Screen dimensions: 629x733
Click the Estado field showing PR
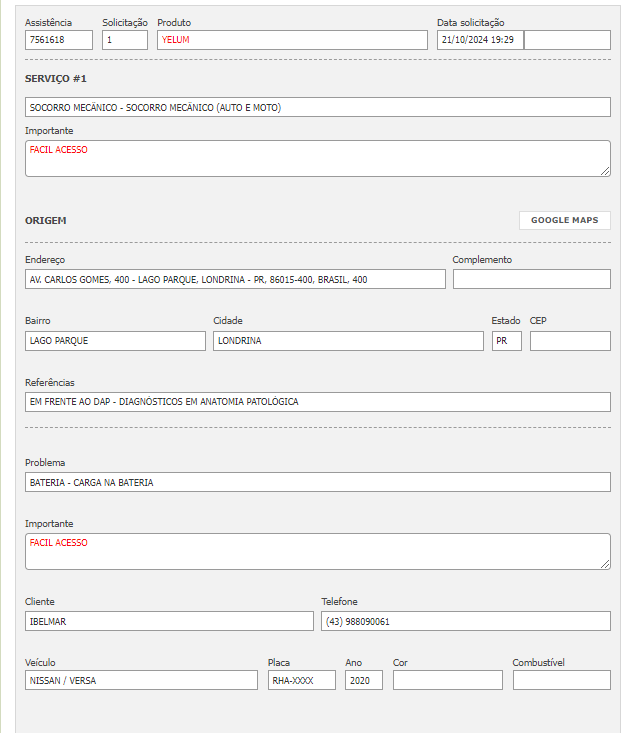pos(506,341)
